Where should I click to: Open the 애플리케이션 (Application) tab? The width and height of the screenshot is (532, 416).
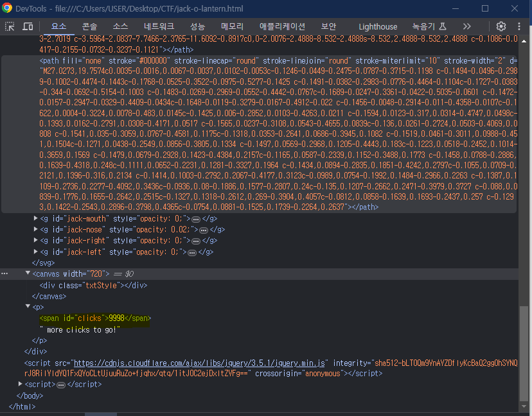[x=282, y=26]
